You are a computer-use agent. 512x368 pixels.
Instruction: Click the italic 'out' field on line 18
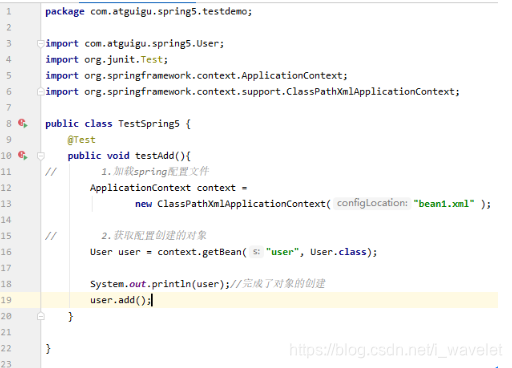coord(137,284)
